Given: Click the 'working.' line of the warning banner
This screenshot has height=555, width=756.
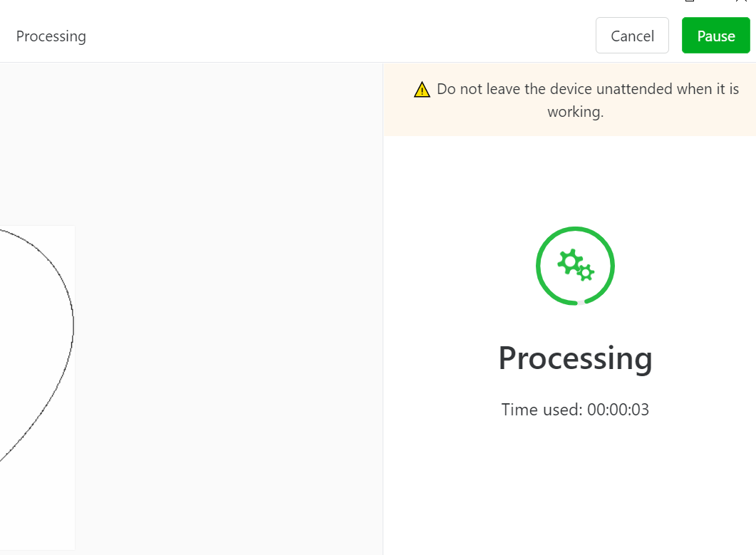Looking at the screenshot, I should (x=575, y=112).
